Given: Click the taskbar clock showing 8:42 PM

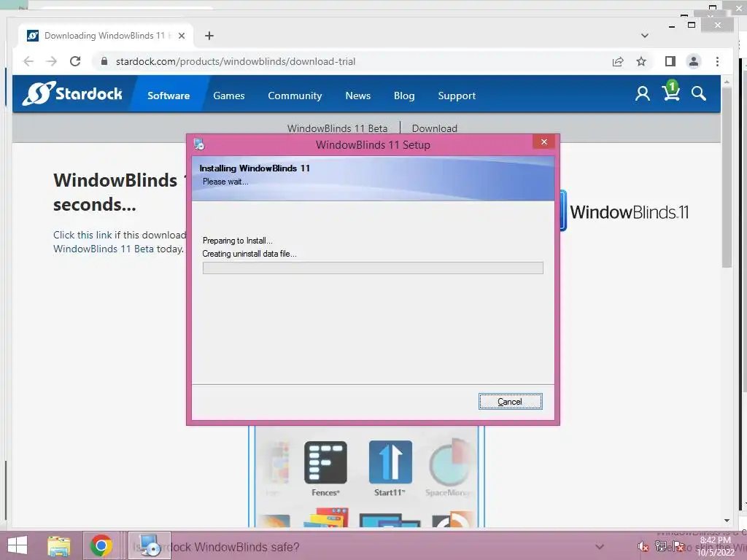Looking at the screenshot, I should [x=716, y=546].
